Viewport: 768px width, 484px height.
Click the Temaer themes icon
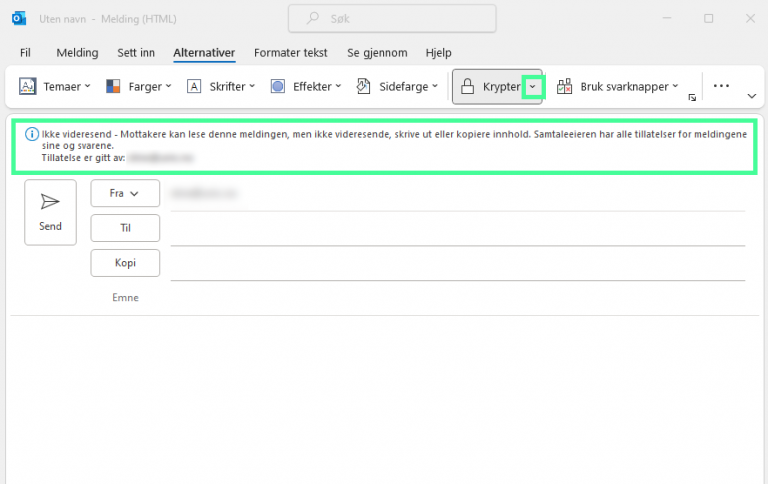point(28,87)
